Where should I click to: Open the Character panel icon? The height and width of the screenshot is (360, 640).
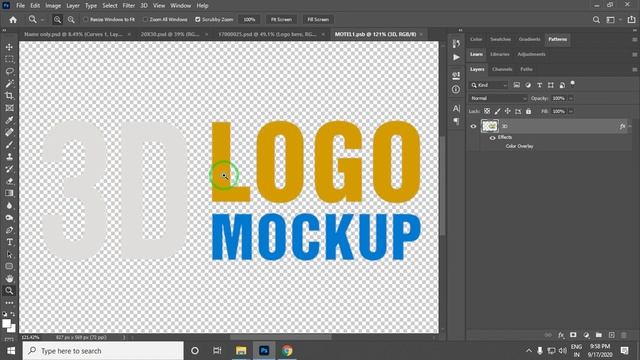pyautogui.click(x=456, y=108)
